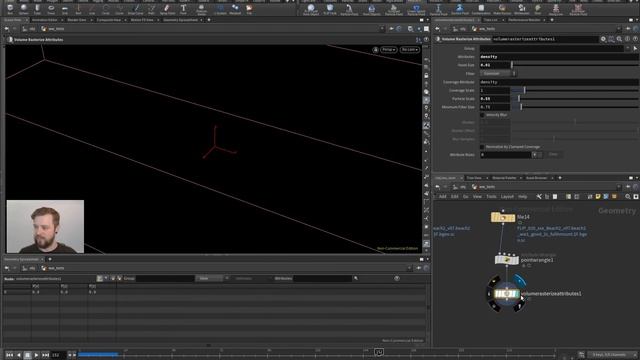640x360 pixels.
Task: Toggle display flag on volumerasterizeattributes1 radial ring
Action: 519,280
